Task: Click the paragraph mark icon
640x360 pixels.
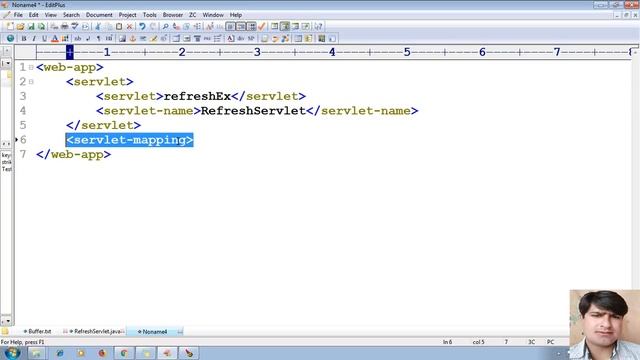Action: click(98, 38)
